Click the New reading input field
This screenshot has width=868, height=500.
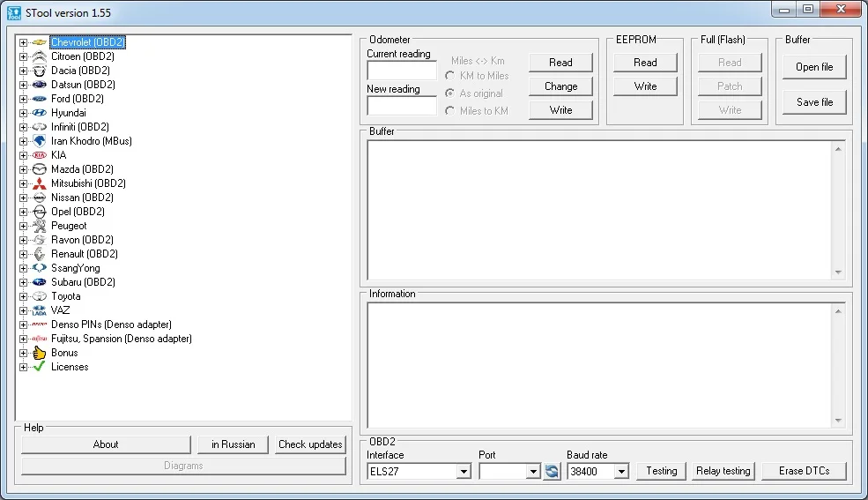[402, 106]
